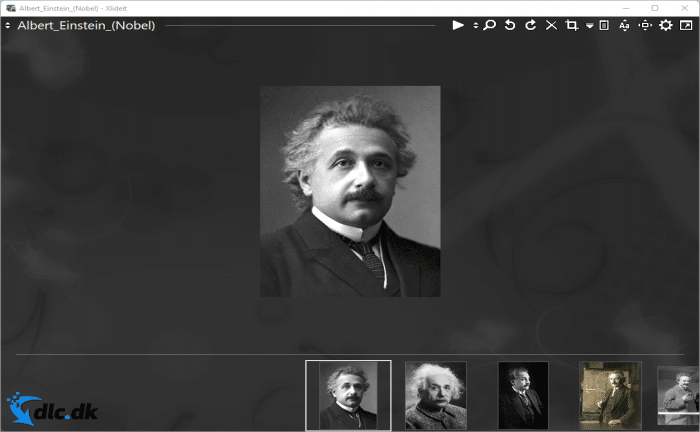Select the dark standing portrait thumbnail

click(523, 395)
